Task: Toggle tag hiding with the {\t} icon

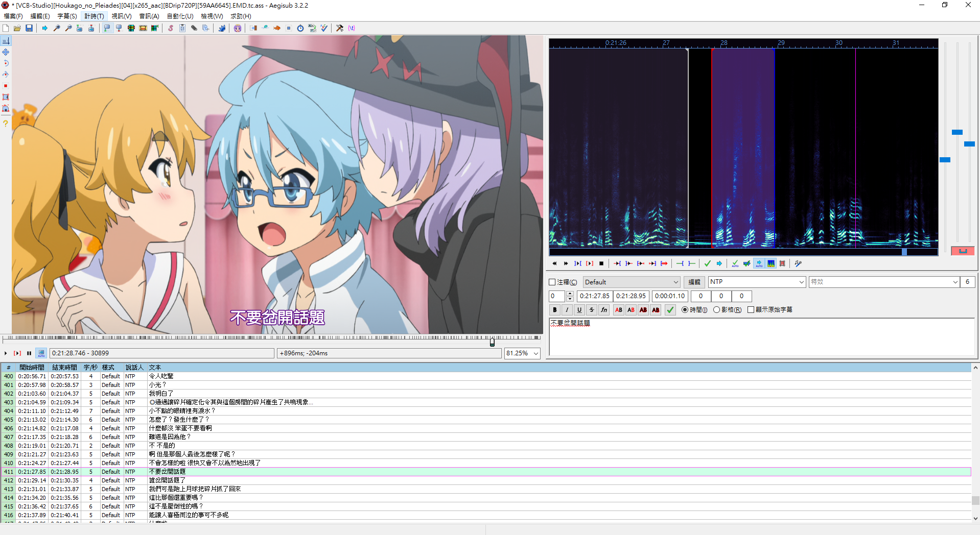Action: (352, 28)
